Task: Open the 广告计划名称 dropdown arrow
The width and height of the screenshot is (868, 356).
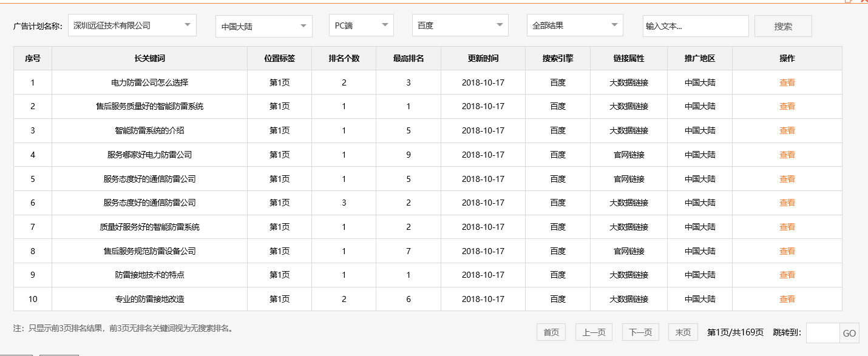Action: tap(186, 25)
